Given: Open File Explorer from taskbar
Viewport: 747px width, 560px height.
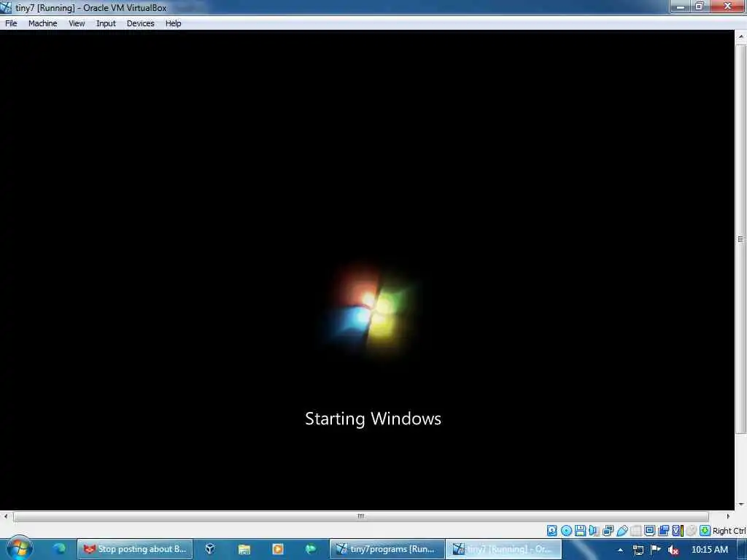Looking at the screenshot, I should pos(244,549).
